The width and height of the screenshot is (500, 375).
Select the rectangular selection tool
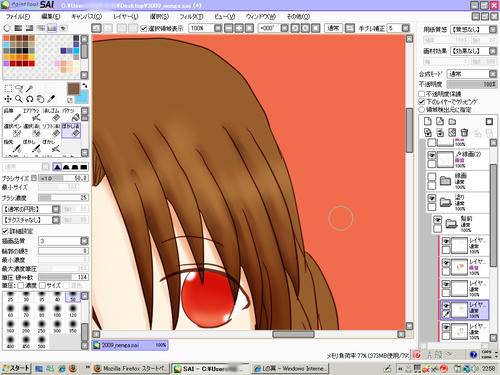tap(8, 88)
